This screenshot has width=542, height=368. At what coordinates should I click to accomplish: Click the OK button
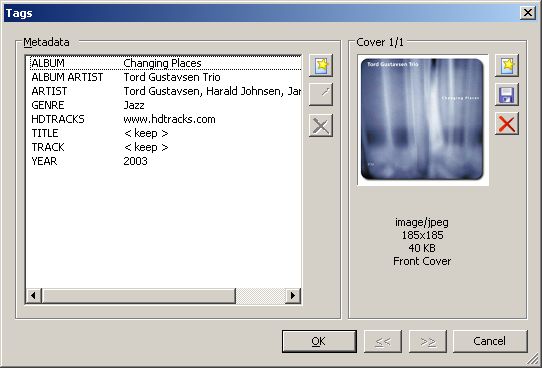click(319, 341)
